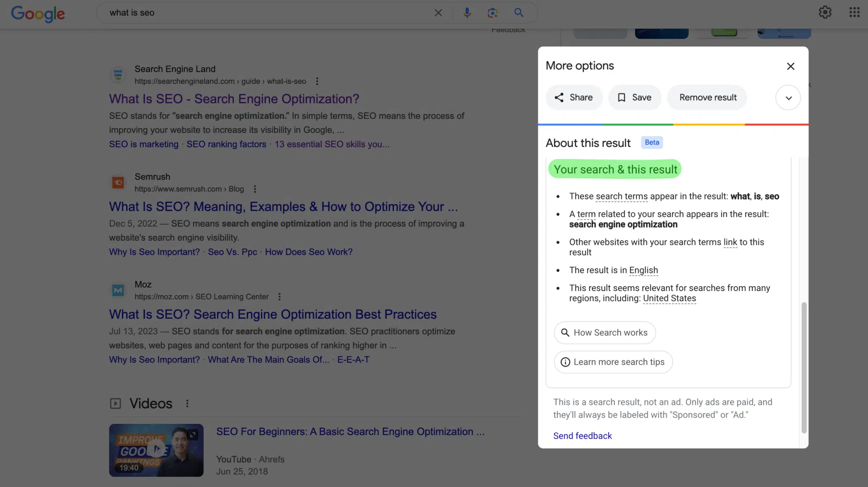Click 'About this result' heading

(588, 143)
